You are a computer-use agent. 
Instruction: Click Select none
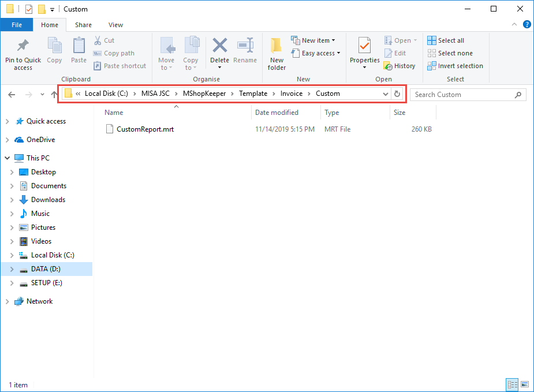tap(450, 53)
